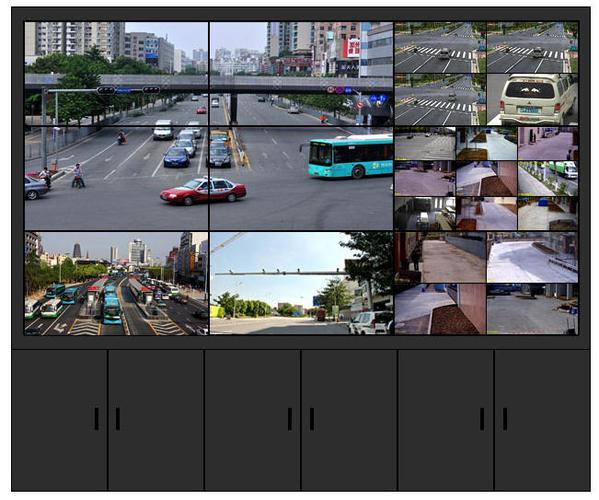The width and height of the screenshot is (599, 500).
Task: Select the crosswalk feed left of the white van
Action: [440, 99]
